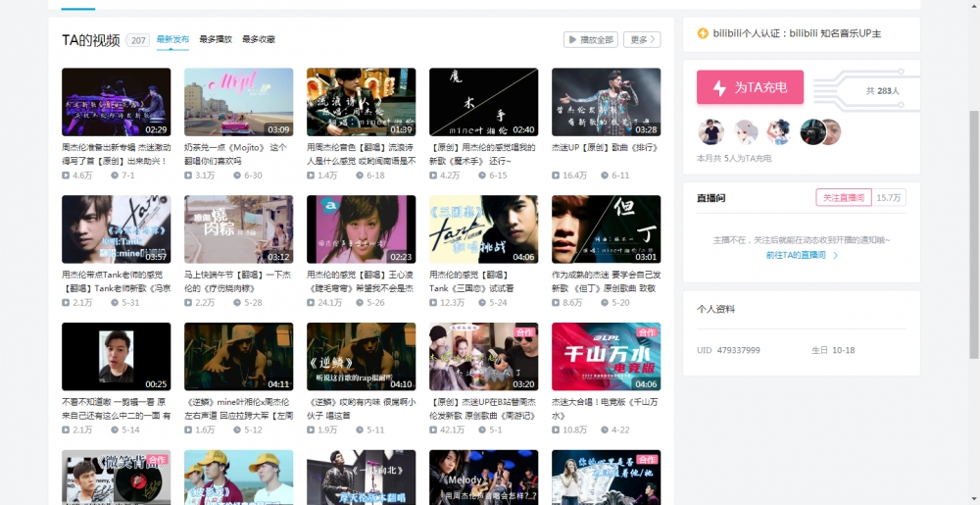Click play count icon beside 42.1万
Screen dimensions: 980x505
pyautogui.click(x=433, y=430)
